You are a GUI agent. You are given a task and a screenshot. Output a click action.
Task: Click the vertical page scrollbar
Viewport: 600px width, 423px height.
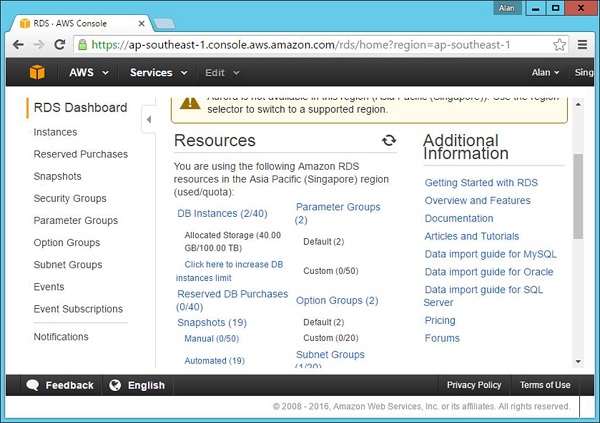[x=578, y=200]
